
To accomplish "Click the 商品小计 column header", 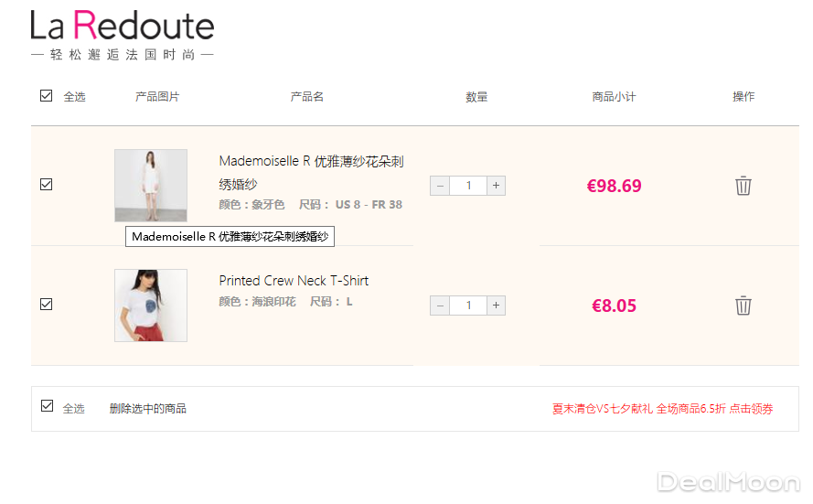I will tap(614, 97).
